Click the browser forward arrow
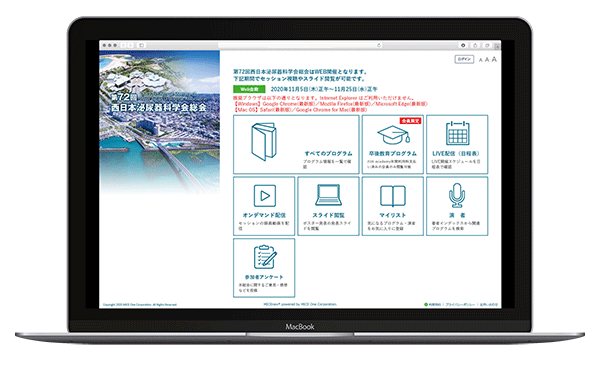This screenshot has width=600, height=366. click(x=130, y=45)
